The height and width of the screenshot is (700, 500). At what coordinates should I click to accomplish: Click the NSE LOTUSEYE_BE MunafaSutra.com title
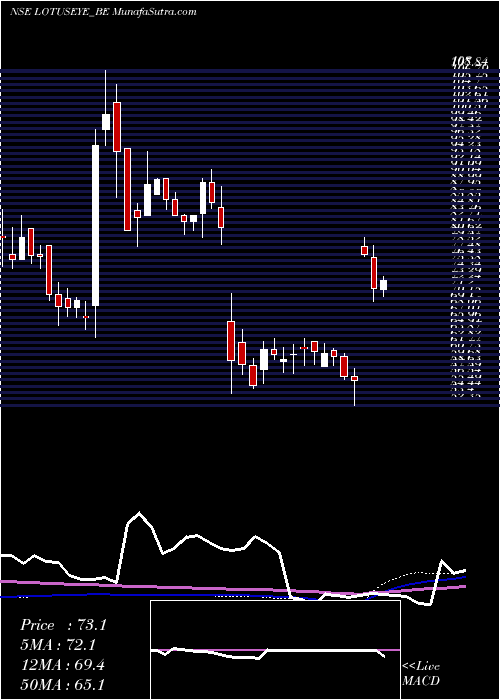(103, 12)
